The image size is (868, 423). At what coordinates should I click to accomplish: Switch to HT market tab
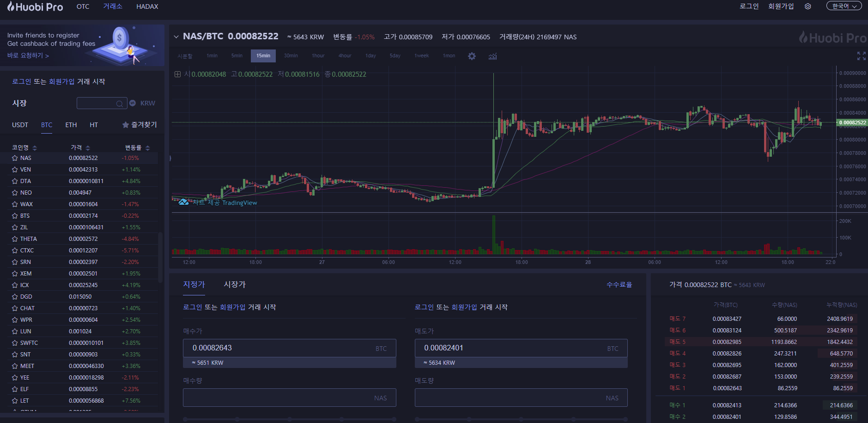pyautogui.click(x=94, y=125)
